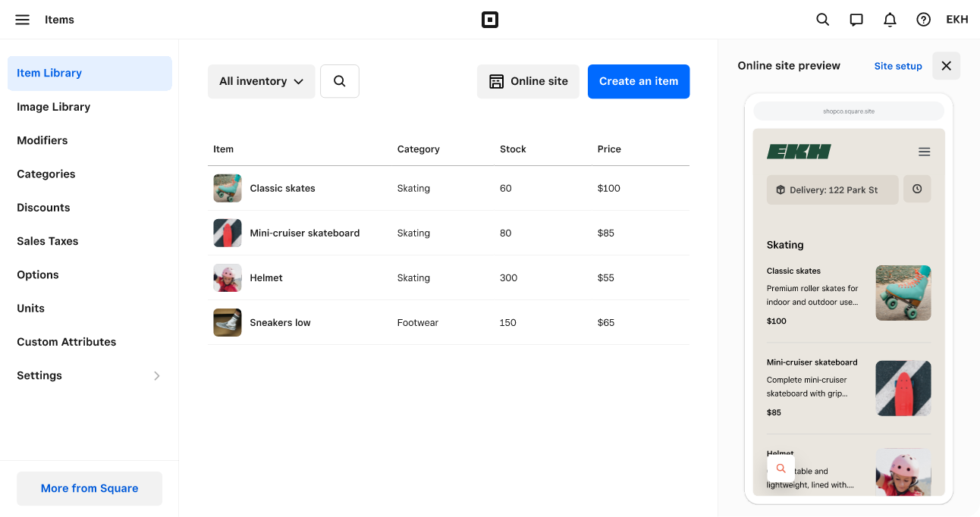Select Categories in the sidebar
Viewport: 980px width, 517px height.
[x=46, y=174]
